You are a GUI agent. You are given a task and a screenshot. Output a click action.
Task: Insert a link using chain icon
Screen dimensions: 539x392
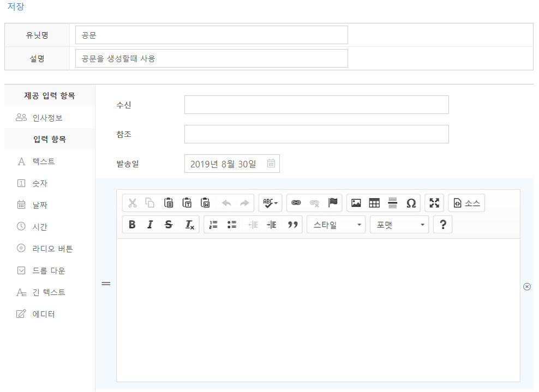pyautogui.click(x=296, y=203)
